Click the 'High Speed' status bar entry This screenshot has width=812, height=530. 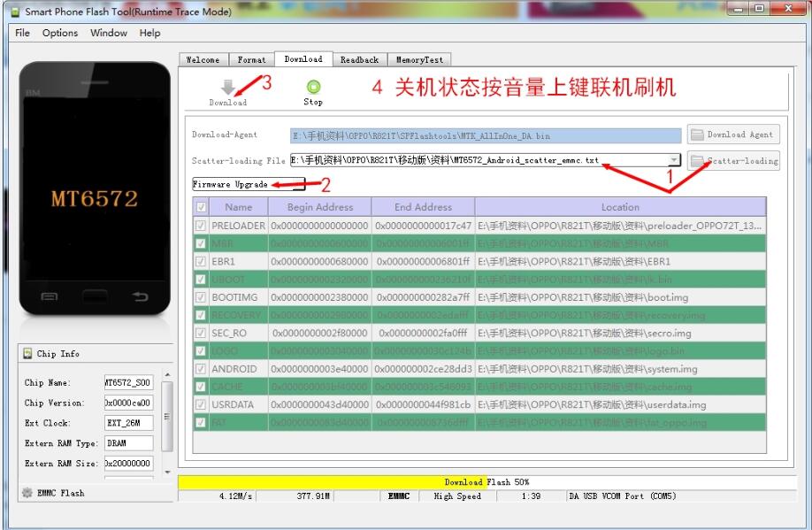(x=457, y=496)
